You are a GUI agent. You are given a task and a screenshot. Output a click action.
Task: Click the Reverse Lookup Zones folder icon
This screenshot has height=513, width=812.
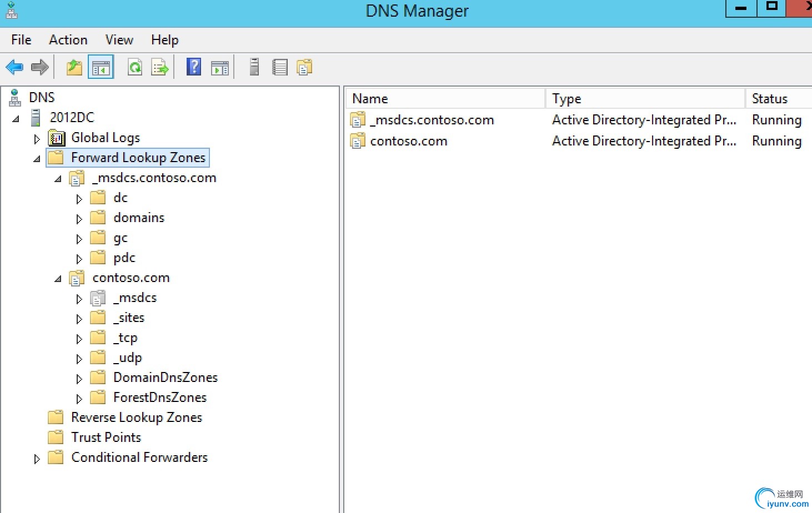(56, 418)
